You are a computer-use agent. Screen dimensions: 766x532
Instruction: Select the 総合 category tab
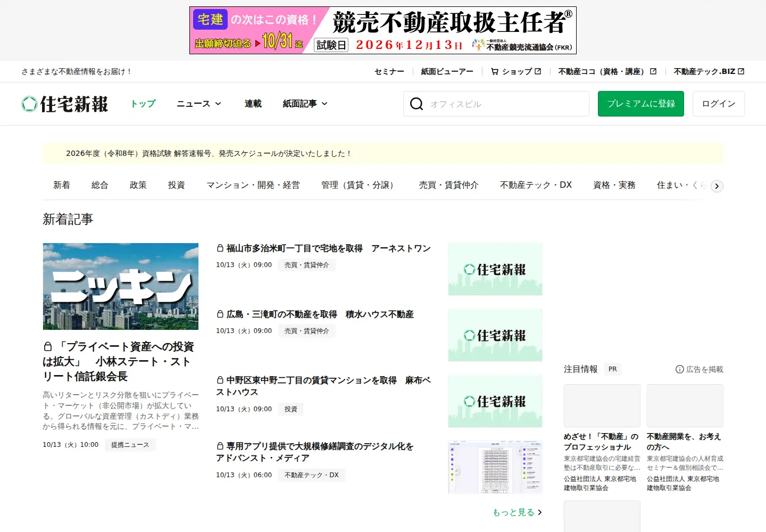point(100,185)
